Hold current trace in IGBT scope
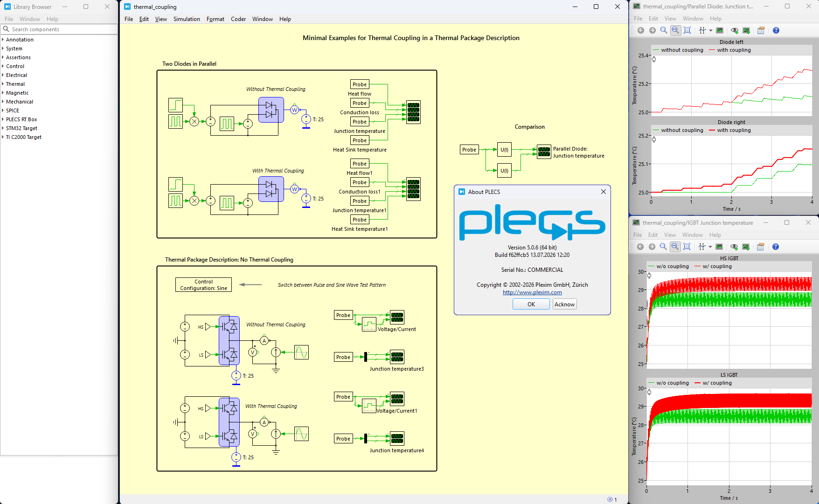Image resolution: width=819 pixels, height=504 pixels. (746, 247)
